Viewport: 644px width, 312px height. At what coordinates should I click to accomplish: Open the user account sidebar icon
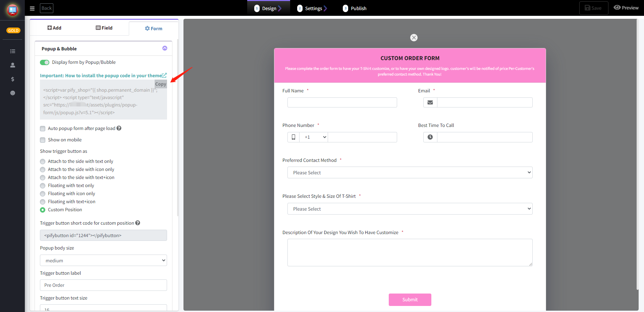point(13,65)
